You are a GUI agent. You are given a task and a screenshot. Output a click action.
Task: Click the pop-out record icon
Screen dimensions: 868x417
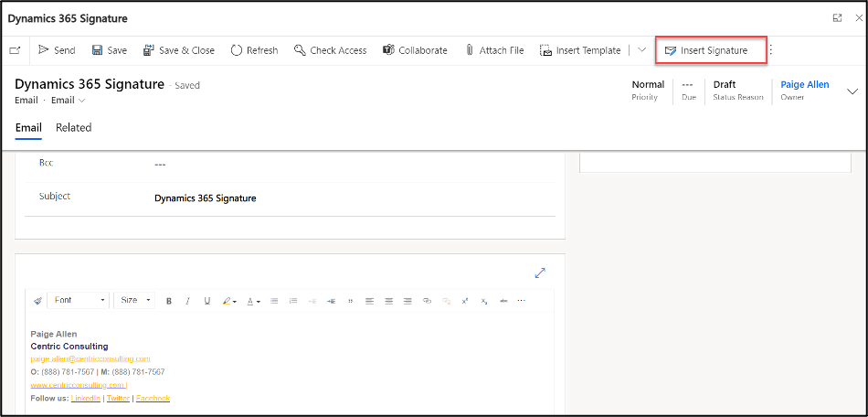pyautogui.click(x=14, y=50)
